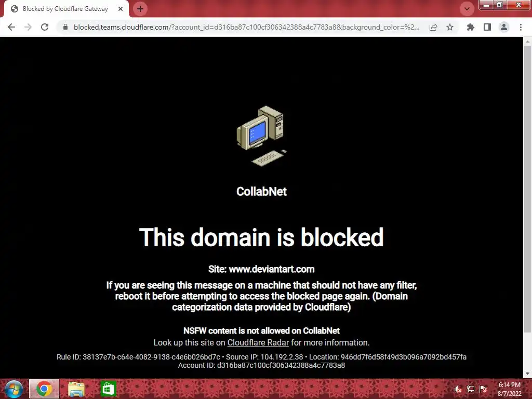This screenshot has width=532, height=399.
Task: Share this page via share icon
Action: click(433, 27)
